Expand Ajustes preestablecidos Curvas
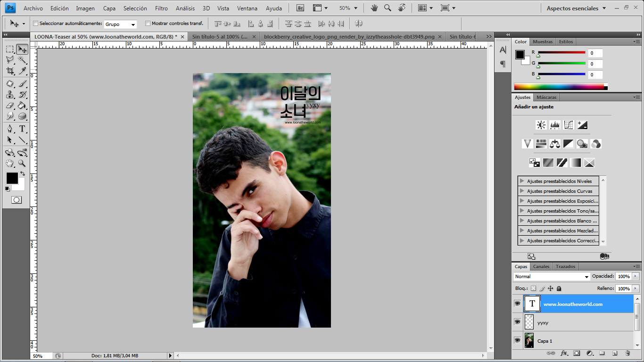 pyautogui.click(x=522, y=191)
